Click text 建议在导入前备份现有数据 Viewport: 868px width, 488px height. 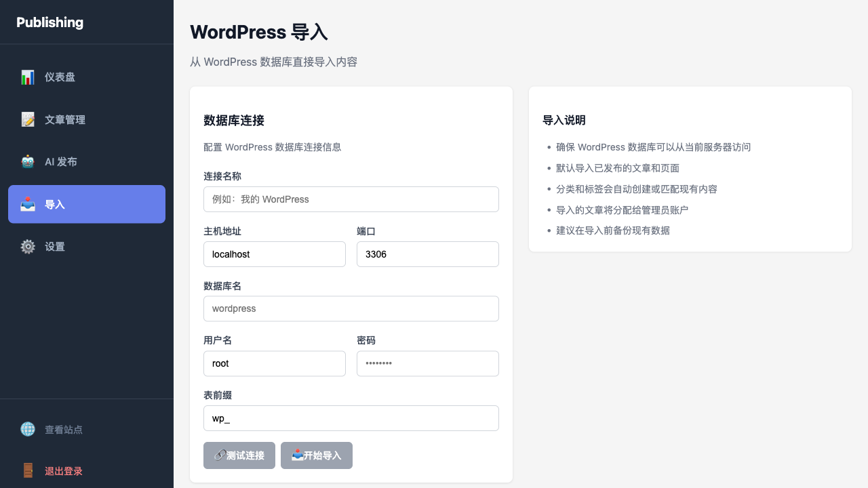pos(613,230)
